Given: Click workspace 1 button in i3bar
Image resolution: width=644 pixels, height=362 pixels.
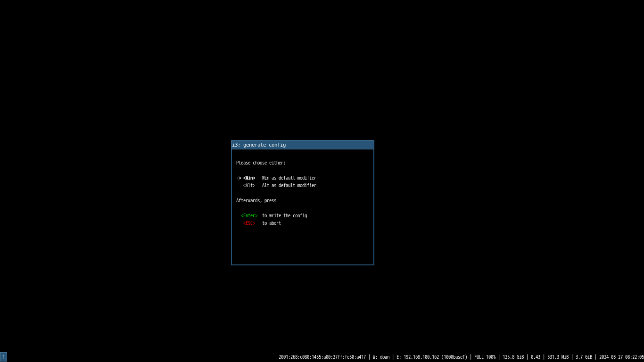Looking at the screenshot, I should point(3,357).
